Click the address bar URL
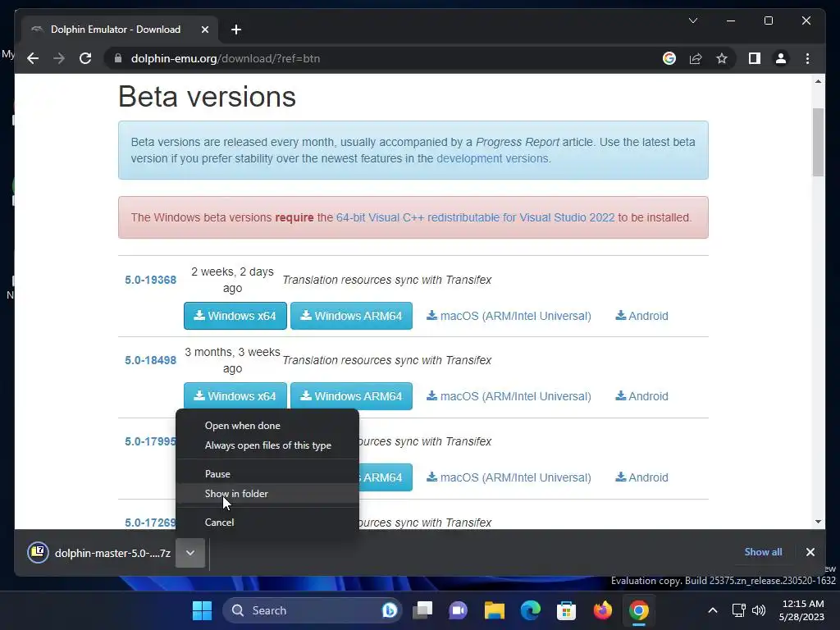This screenshot has height=630, width=840. (225, 58)
